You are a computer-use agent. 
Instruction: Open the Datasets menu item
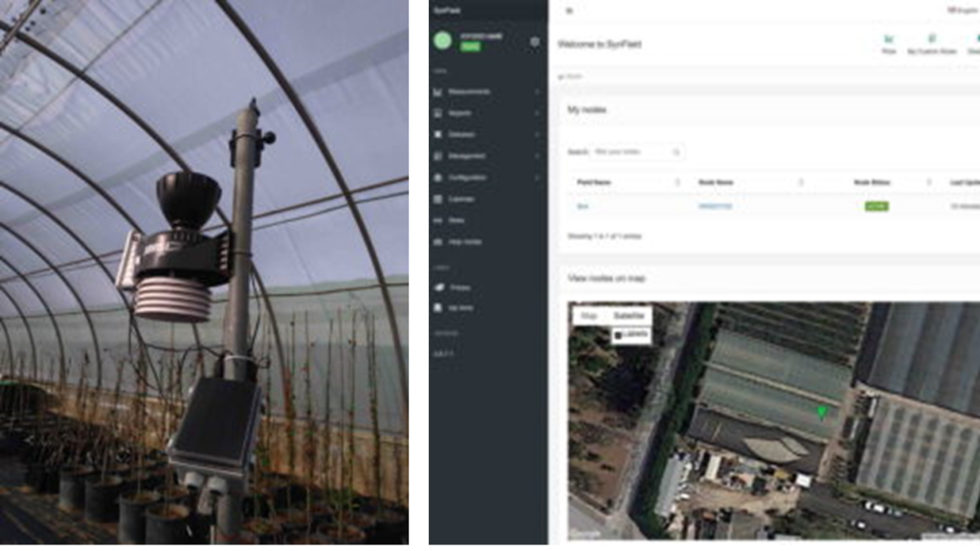click(461, 135)
